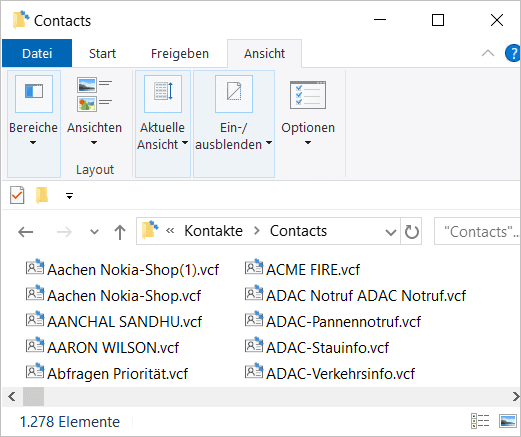Open the Ansichten layout dropdown

click(x=94, y=143)
